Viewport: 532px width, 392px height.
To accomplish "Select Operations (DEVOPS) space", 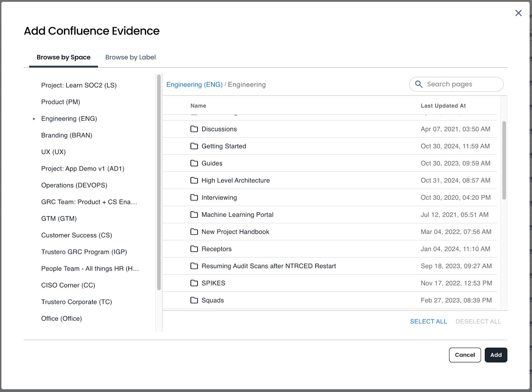I will click(74, 185).
